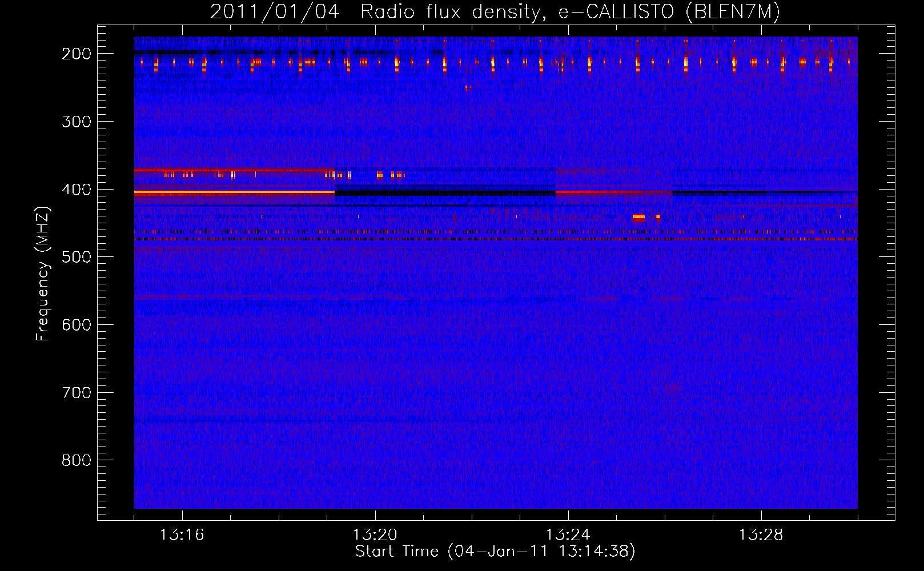Click the 300 frequency tick label

pyautogui.click(x=77, y=122)
